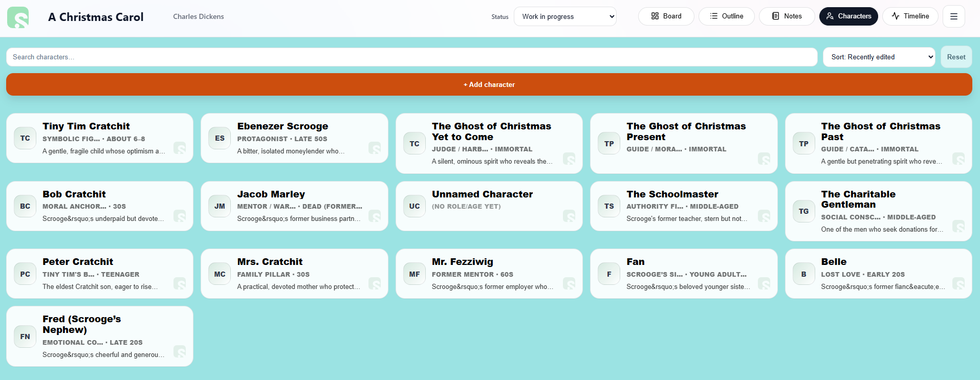
Task: Click the MF avatar for Mr. Fezziwig
Action: point(414,274)
